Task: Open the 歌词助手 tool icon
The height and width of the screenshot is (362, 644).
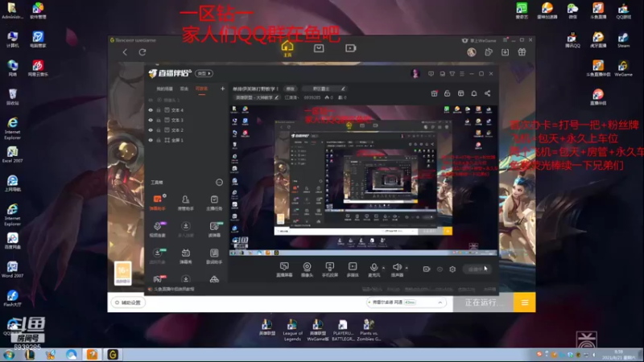Action: click(x=214, y=256)
